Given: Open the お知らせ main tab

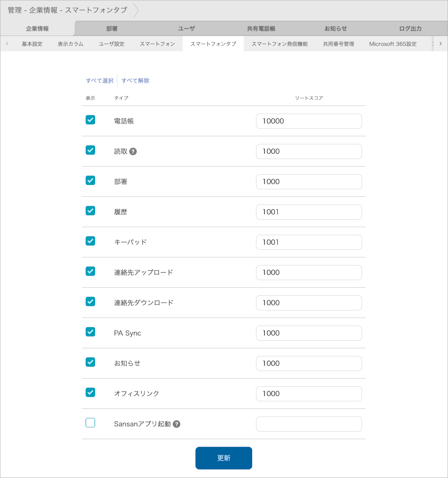Looking at the screenshot, I should 336,29.
